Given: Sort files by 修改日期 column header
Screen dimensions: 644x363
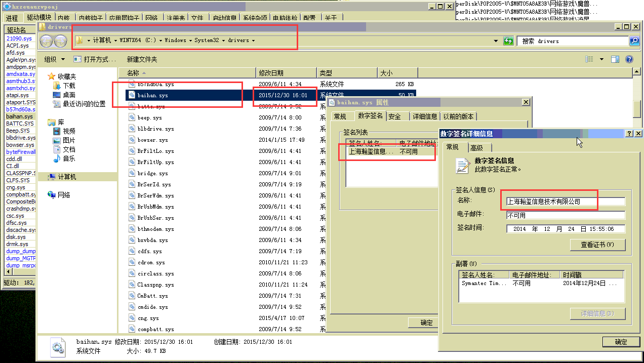Looking at the screenshot, I should click(287, 73).
